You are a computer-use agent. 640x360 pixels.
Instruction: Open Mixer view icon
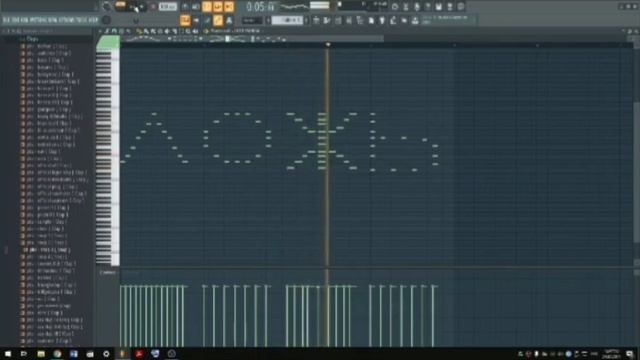pos(349,20)
